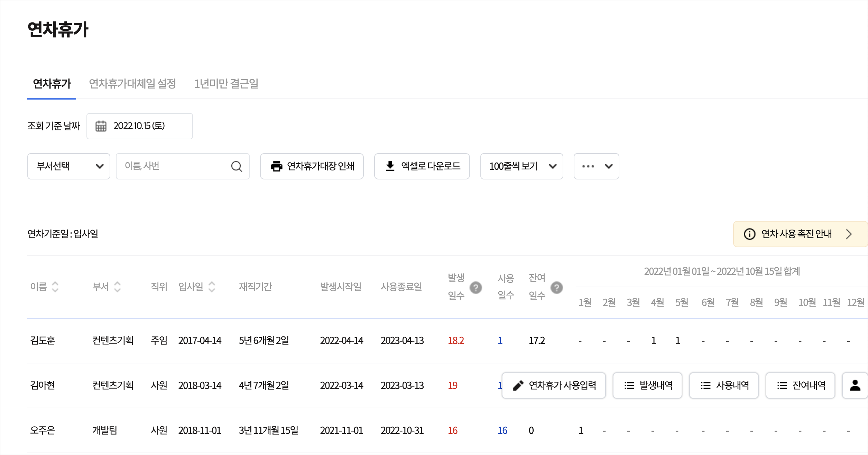Click the person icon button in 김아현 row
The width and height of the screenshot is (868, 455).
(855, 385)
